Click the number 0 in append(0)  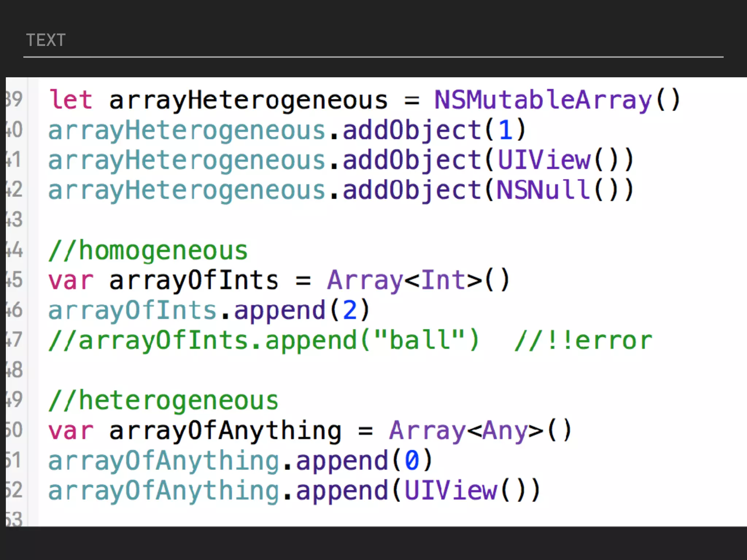412,461
